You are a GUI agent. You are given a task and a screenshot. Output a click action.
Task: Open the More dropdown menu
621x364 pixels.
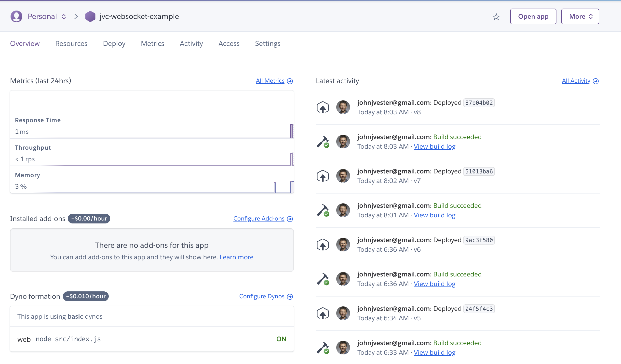click(580, 16)
